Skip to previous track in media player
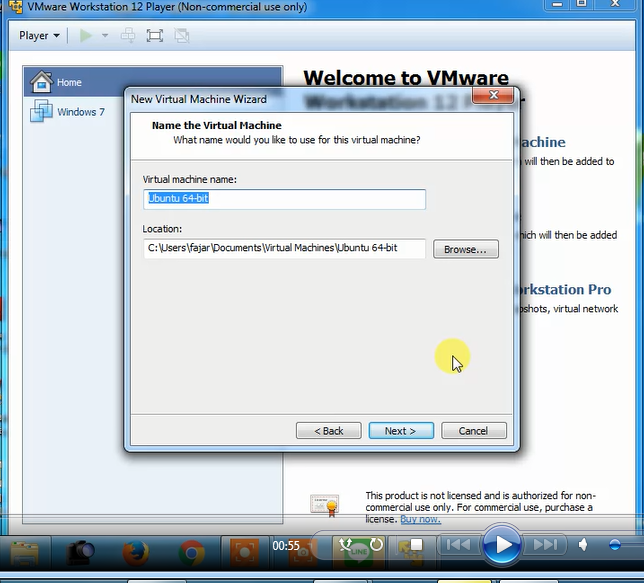This screenshot has width=644, height=583. pos(458,545)
